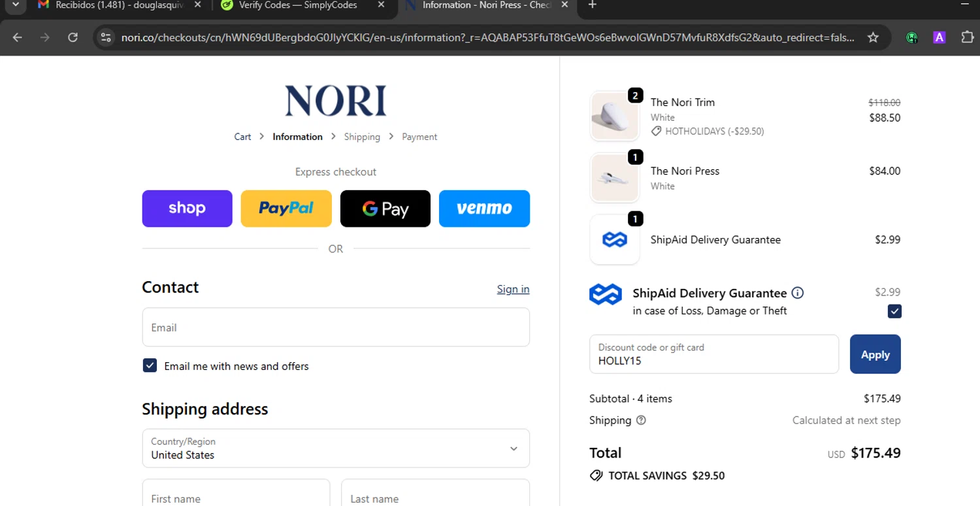980x506 pixels.
Task: Open the tab search dropdown arrow
Action: (16, 5)
